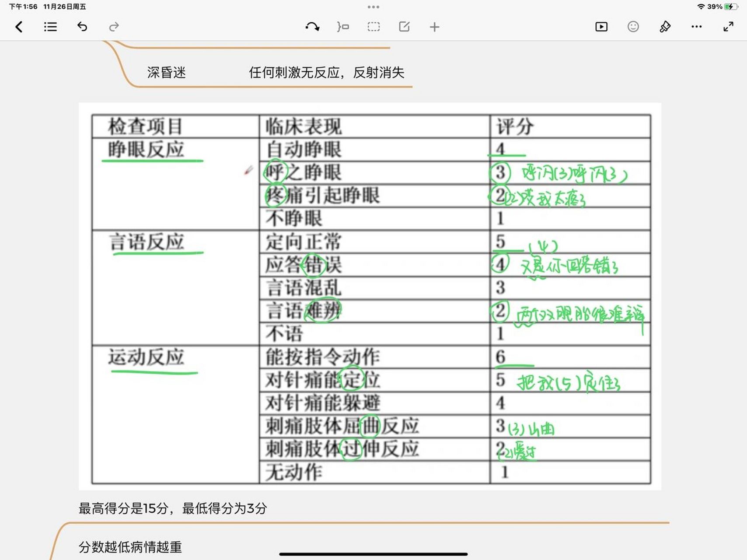Open the document outline icon

point(50,27)
